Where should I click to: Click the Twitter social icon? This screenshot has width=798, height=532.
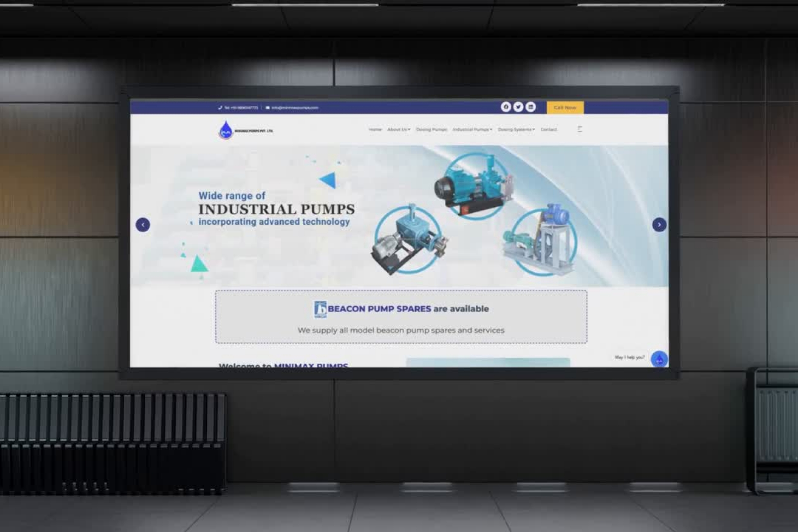518,107
